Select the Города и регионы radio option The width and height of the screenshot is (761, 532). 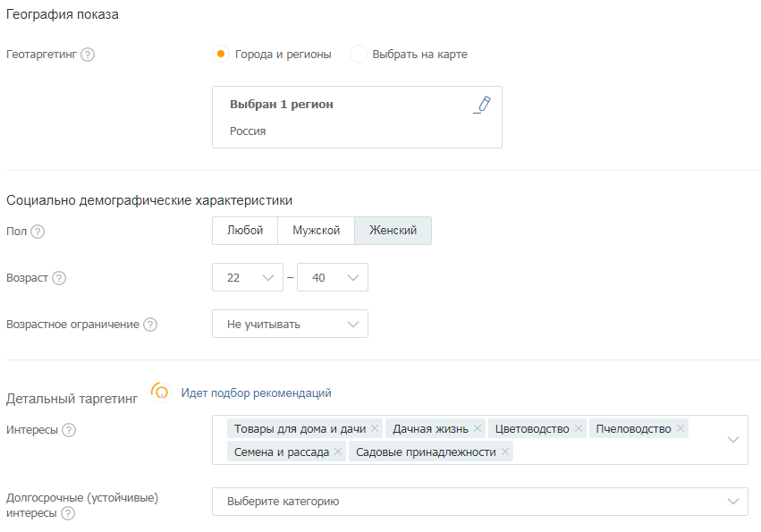pyautogui.click(x=221, y=54)
